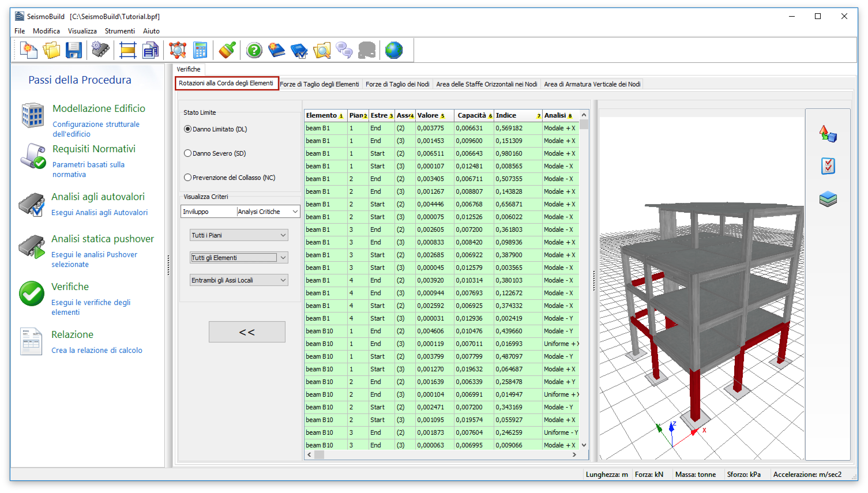This screenshot has width=868, height=493.
Task: Open Entrambi gli Assi Locali dropdown
Action: (239, 280)
